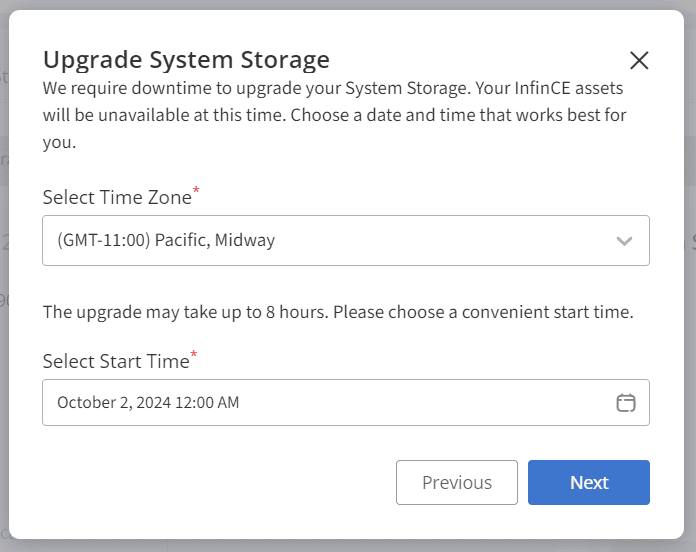The image size is (696, 552).
Task: Click empty space left of the Previous button
Action: coord(218,482)
